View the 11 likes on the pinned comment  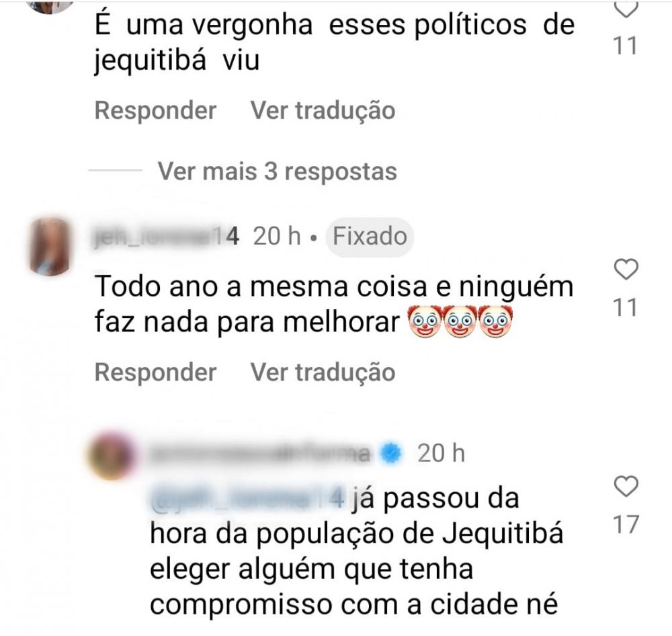[x=625, y=307]
